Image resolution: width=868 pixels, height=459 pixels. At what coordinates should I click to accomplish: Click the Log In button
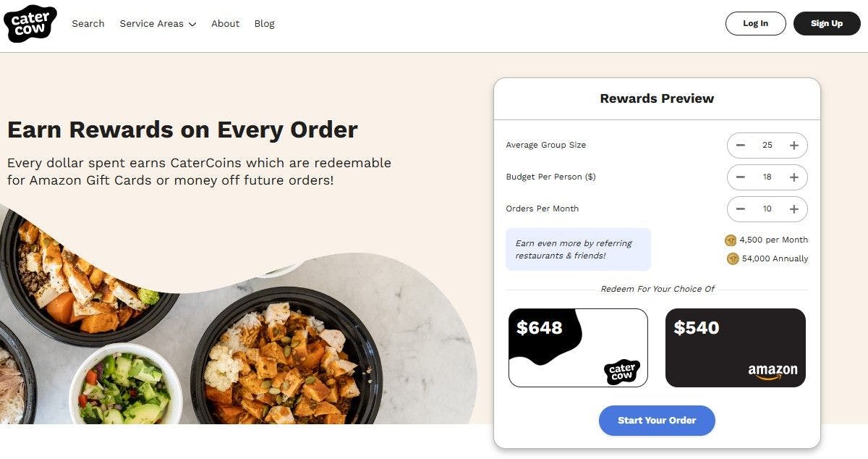pos(755,23)
